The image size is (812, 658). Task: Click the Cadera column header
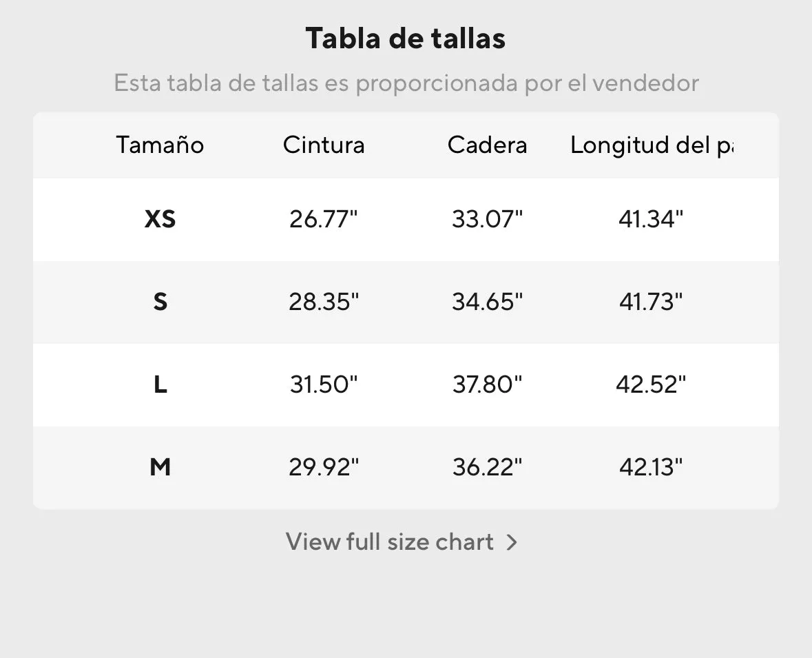coord(488,145)
